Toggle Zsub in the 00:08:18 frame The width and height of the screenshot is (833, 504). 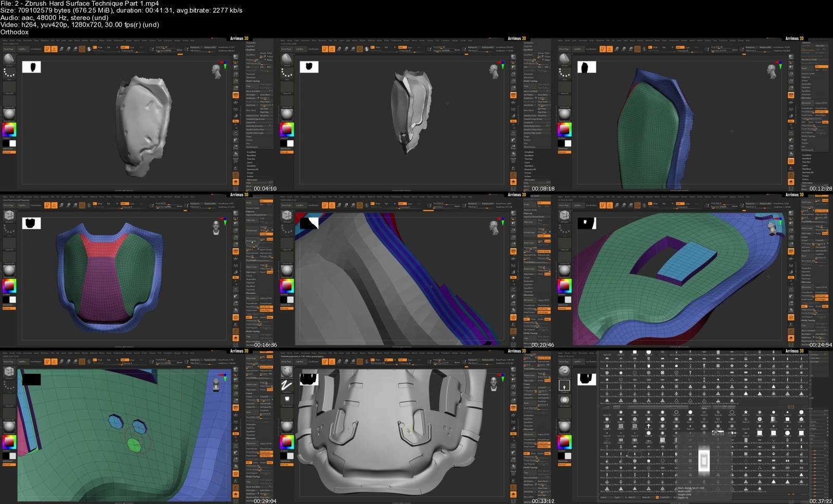(x=410, y=47)
